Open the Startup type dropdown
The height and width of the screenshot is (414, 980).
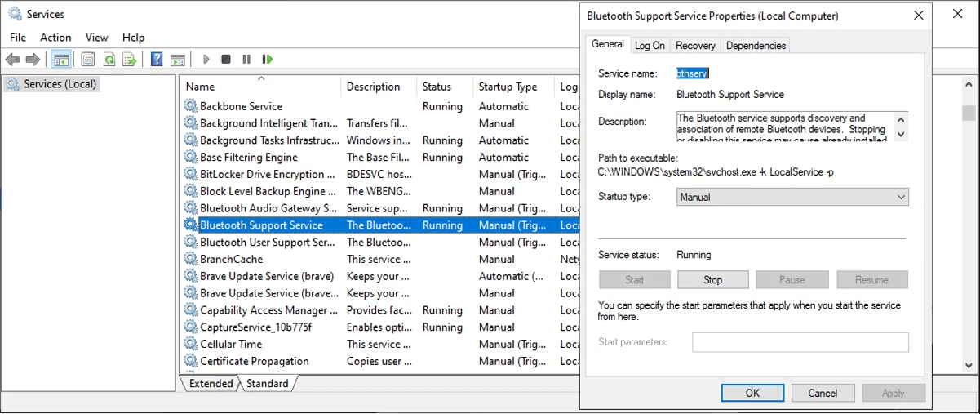(x=792, y=197)
